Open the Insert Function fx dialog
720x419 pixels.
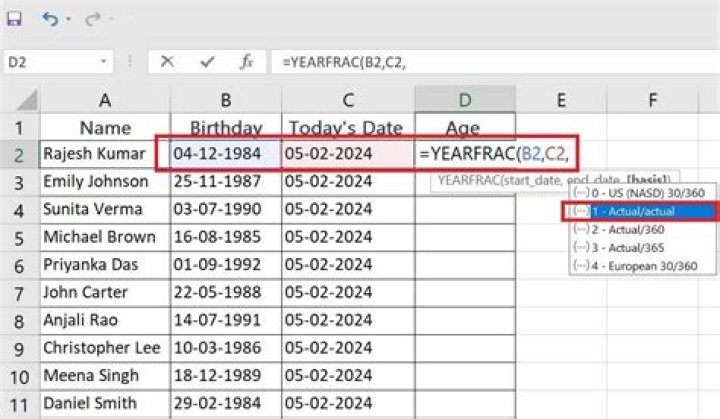point(246,62)
